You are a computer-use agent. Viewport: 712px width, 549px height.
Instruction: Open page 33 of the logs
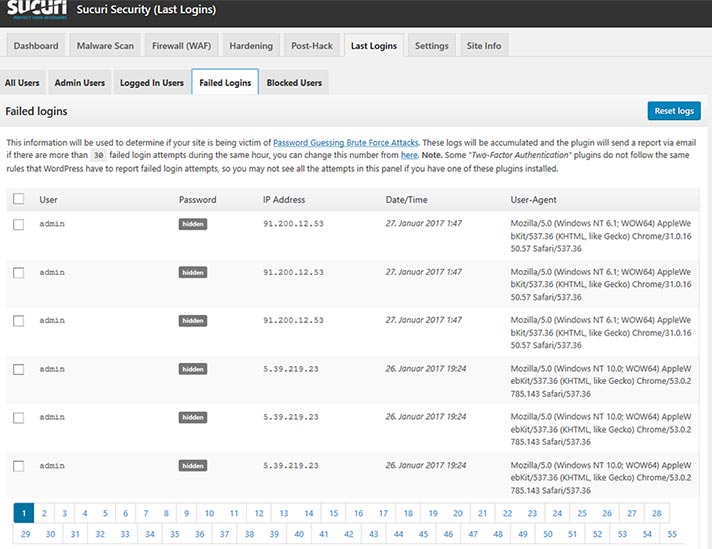click(125, 534)
